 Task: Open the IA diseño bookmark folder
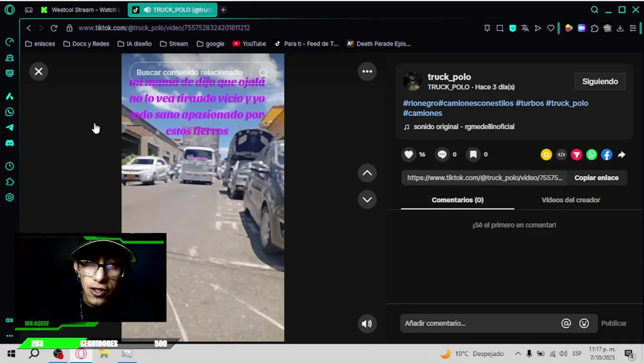pyautogui.click(x=135, y=44)
